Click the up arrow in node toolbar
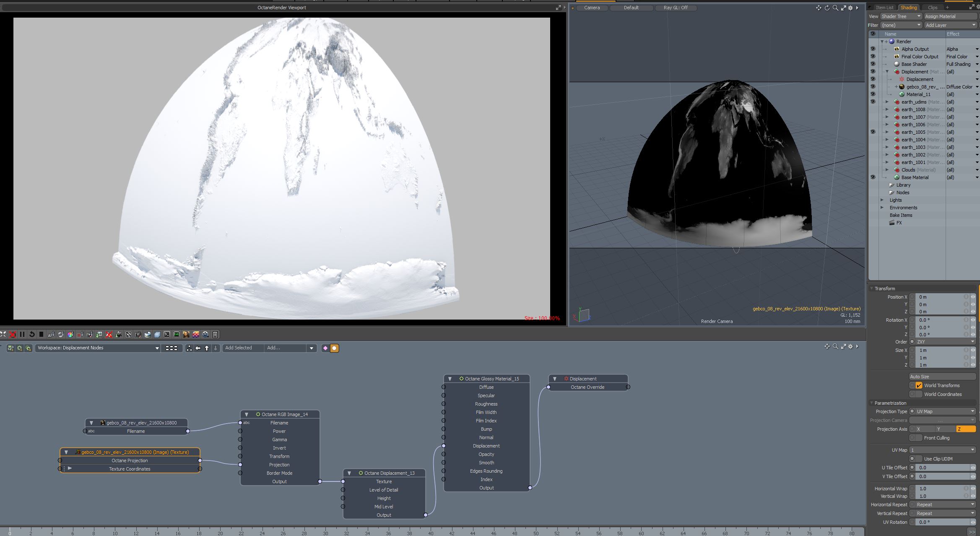 [207, 348]
